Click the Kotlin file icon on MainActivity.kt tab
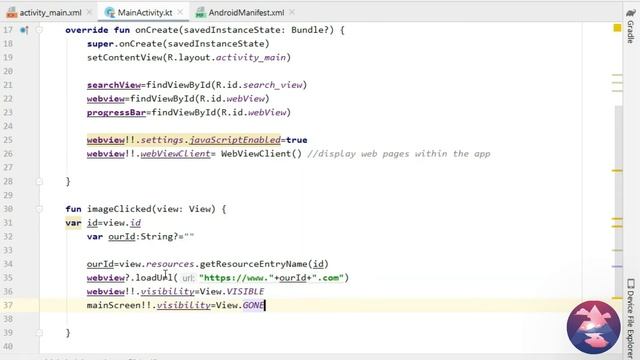Viewport: 640px width, 360px height. click(109, 13)
